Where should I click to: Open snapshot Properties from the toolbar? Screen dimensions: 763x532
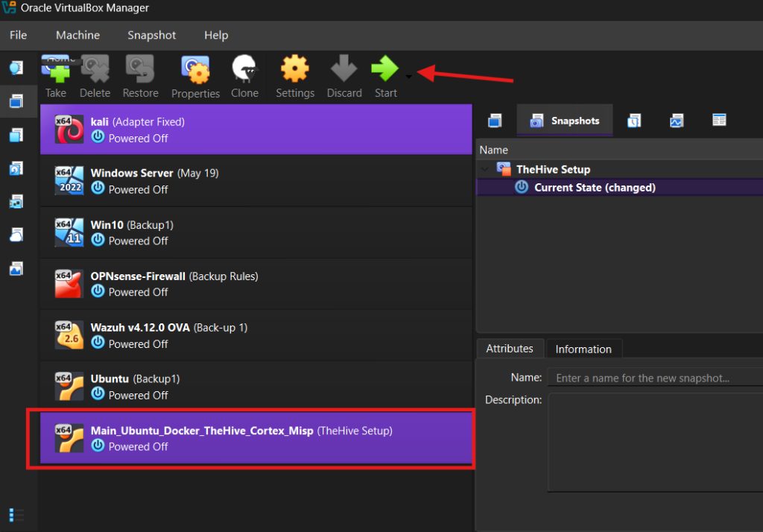195,72
